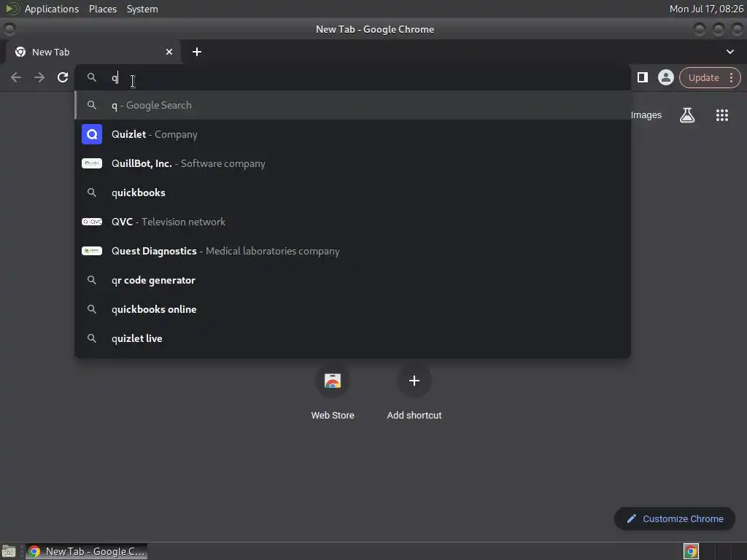The height and width of the screenshot is (560, 747).
Task: Click Customize Chrome button
Action: tap(675, 518)
